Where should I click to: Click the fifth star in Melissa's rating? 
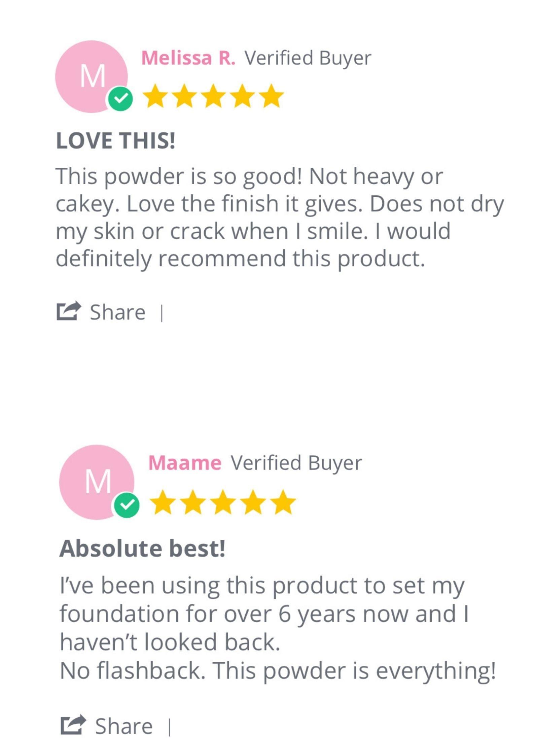tap(272, 96)
